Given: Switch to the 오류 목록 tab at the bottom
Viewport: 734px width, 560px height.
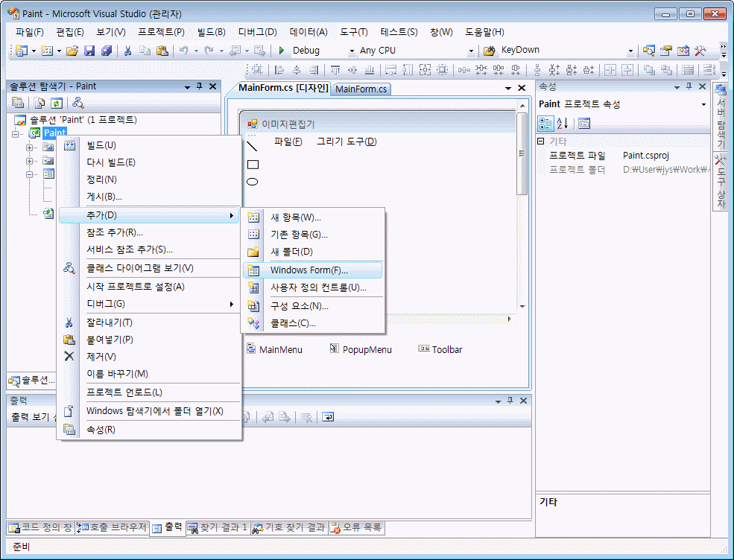Looking at the screenshot, I should pyautogui.click(x=357, y=528).
